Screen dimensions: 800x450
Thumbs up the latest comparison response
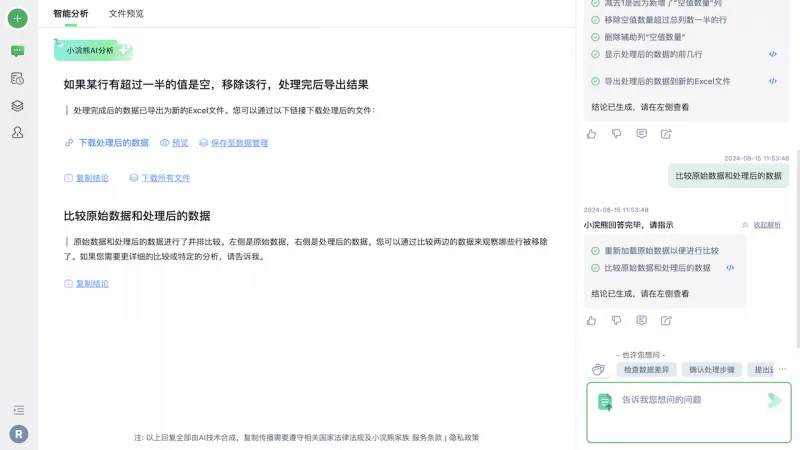coord(591,320)
